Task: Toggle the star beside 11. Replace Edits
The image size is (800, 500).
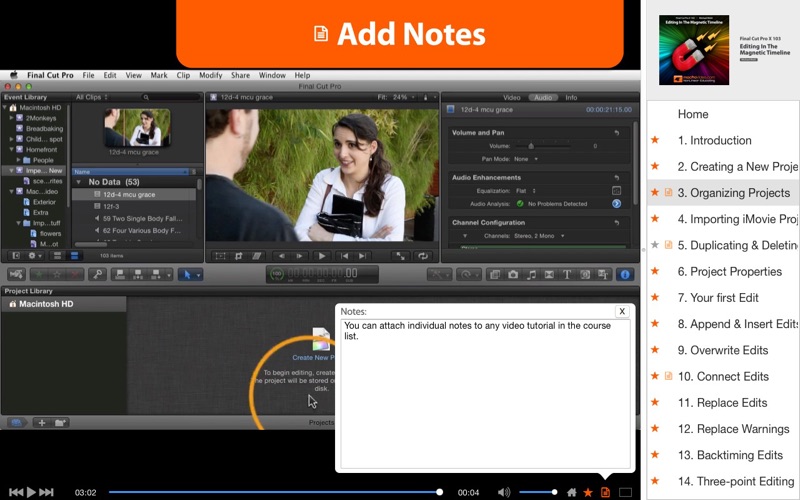Action: (655, 402)
